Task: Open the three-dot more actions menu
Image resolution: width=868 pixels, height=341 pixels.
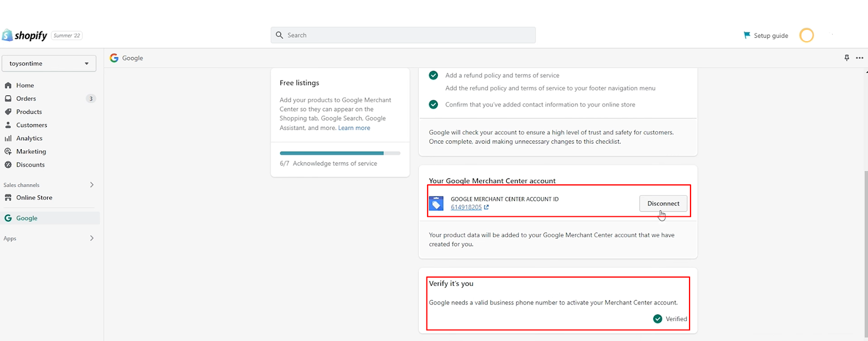Action: click(x=860, y=58)
